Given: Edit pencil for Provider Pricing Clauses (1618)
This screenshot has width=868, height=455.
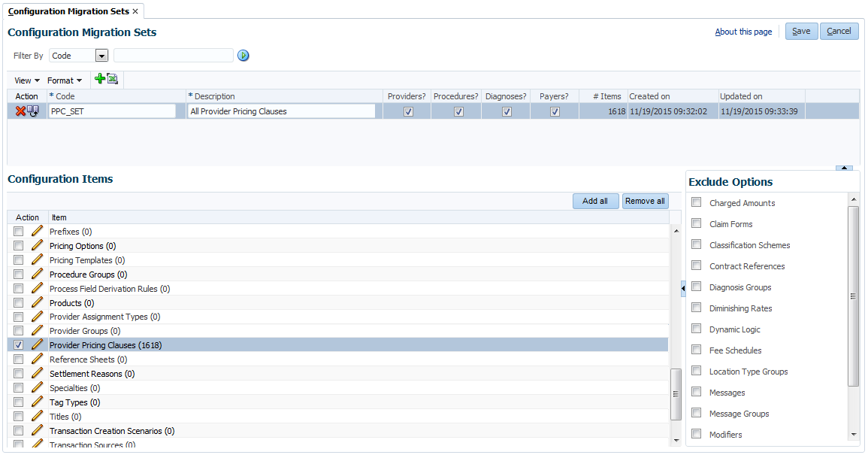Looking at the screenshot, I should 37,344.
